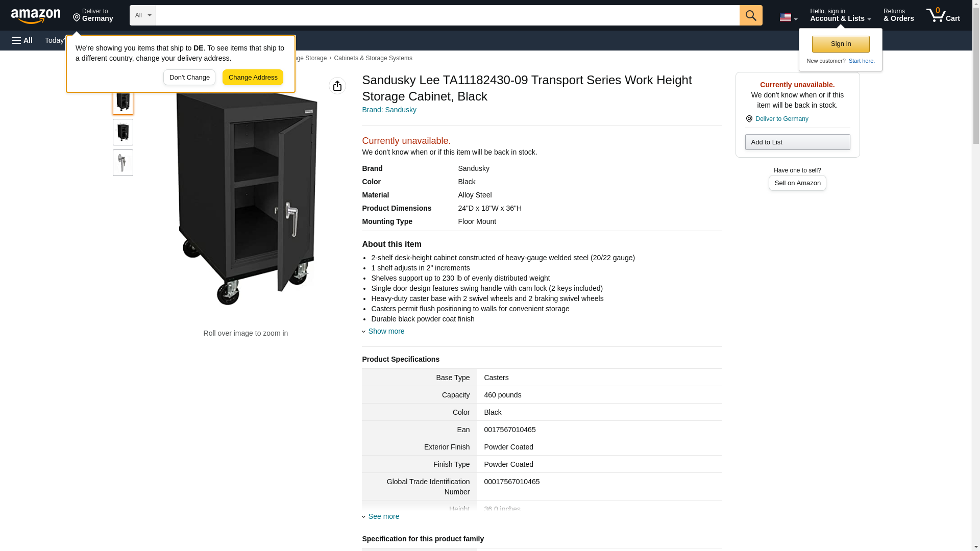Click the Brand: Sandusky link
The image size is (980, 551).
(x=389, y=110)
